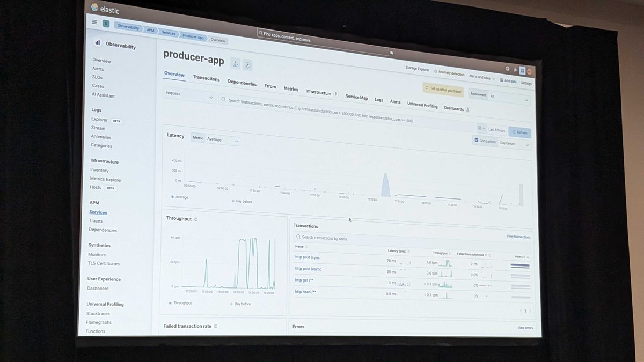Click the Failed transaction rate info icon
This screenshot has width=644, height=362.
pos(216,326)
